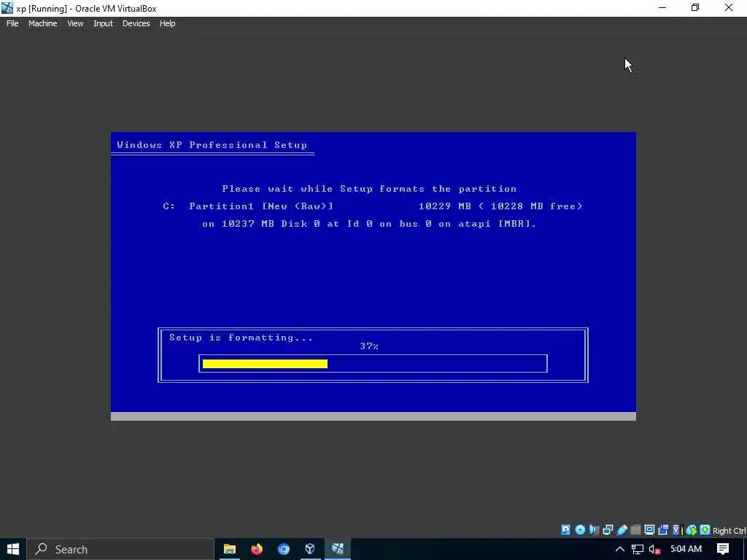Viewport: 747px width, 560px height.
Task: Click the 37% progress text
Action: click(369, 346)
